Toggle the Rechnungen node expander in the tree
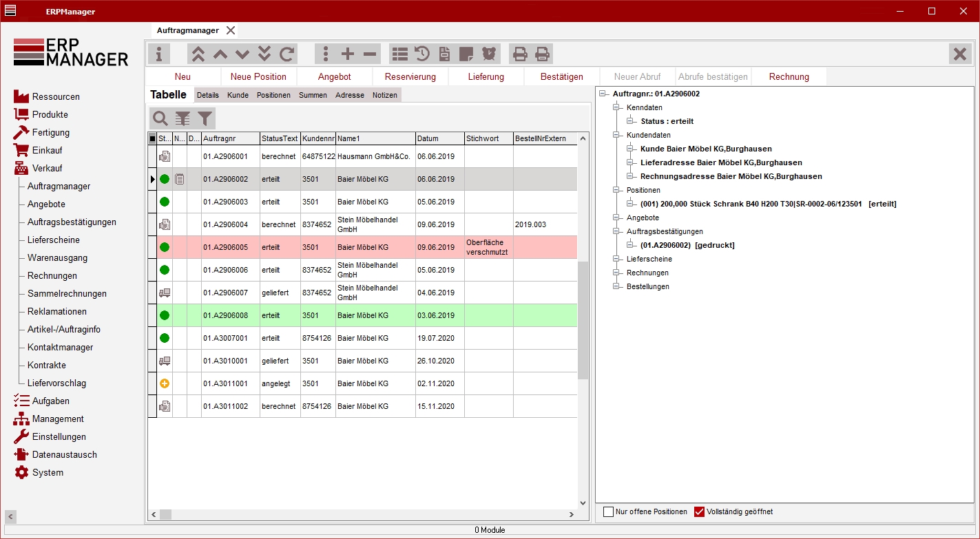Viewport: 980px width, 539px height. [x=616, y=273]
